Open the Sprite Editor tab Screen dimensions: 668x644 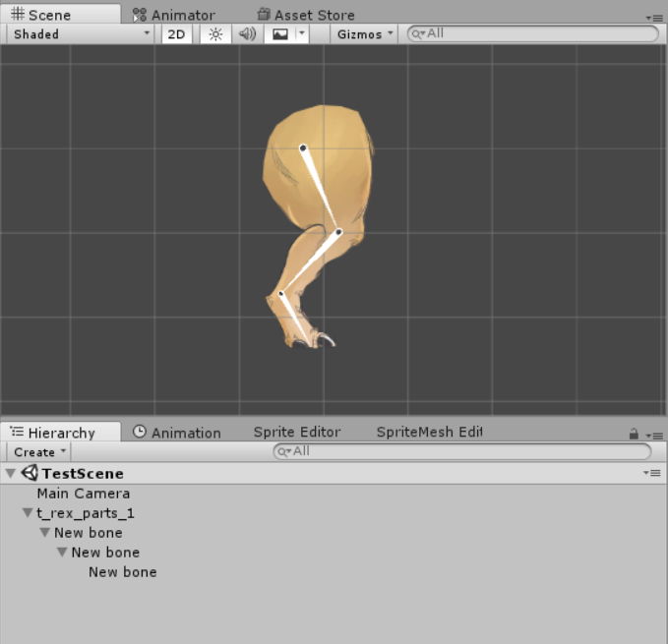click(x=297, y=432)
